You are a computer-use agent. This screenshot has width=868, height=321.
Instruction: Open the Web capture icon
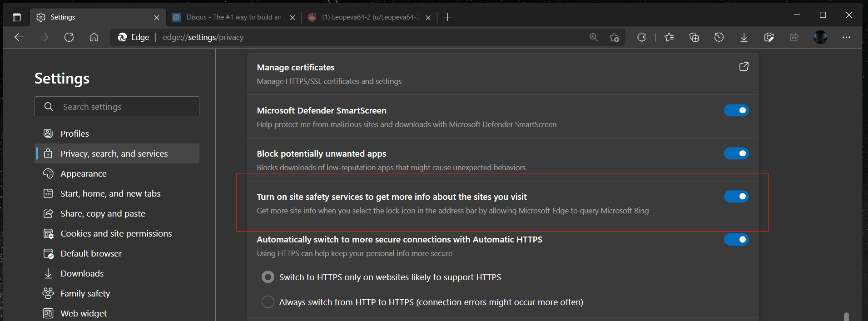click(769, 37)
